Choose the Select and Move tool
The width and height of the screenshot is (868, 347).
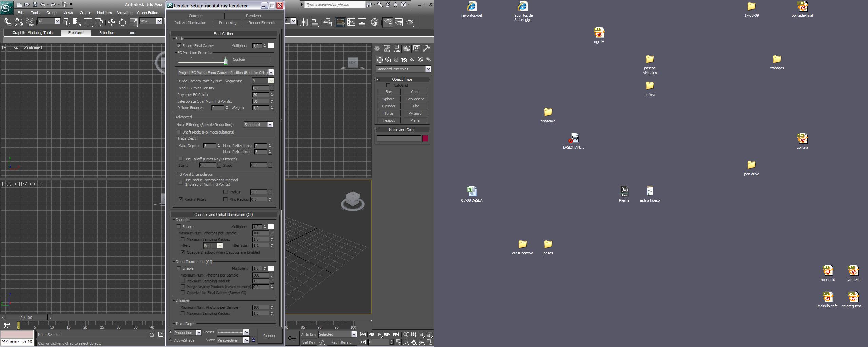112,22
